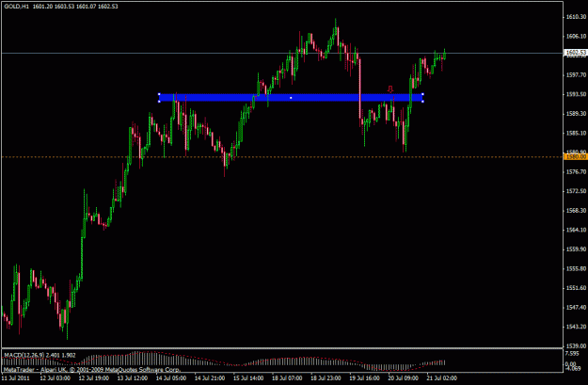Click the 1568.30 price axis label

click(x=576, y=211)
